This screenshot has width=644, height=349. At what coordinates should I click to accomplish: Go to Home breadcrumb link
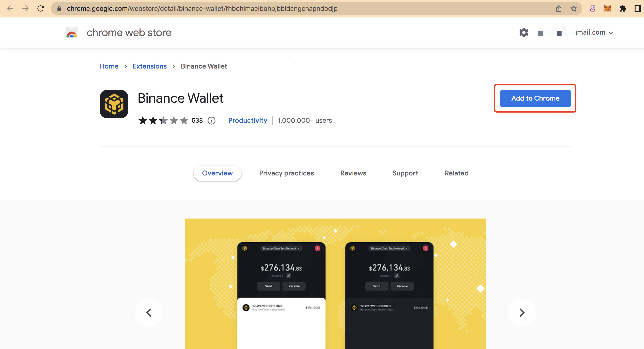pos(109,66)
